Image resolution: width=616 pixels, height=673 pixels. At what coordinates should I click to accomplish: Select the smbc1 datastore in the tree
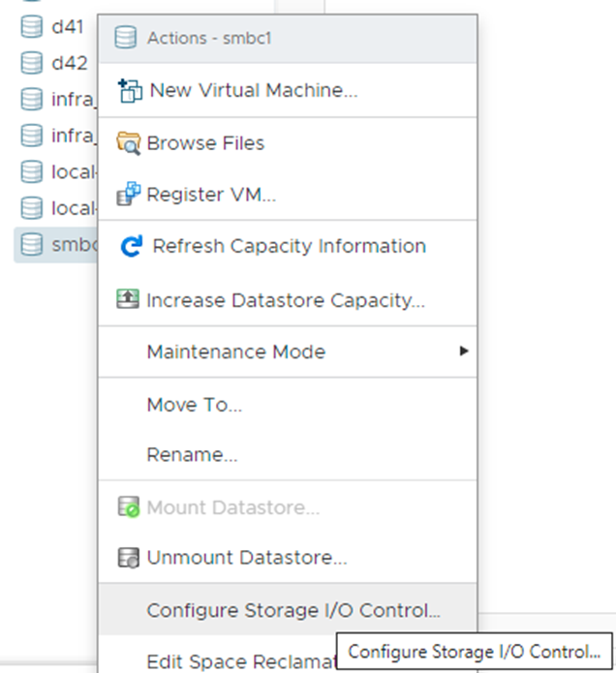(56, 245)
